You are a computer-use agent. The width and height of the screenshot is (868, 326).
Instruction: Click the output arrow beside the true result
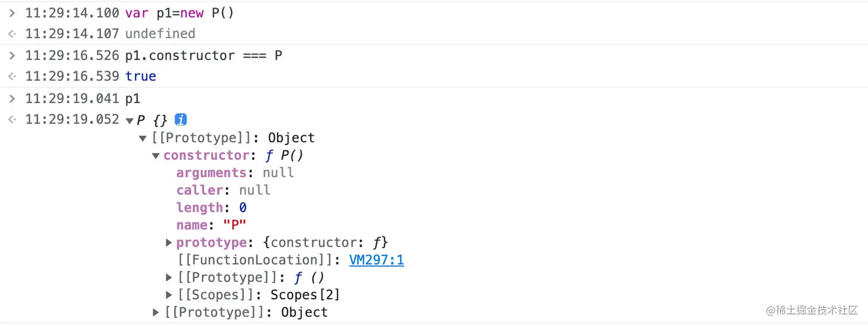click(x=12, y=76)
